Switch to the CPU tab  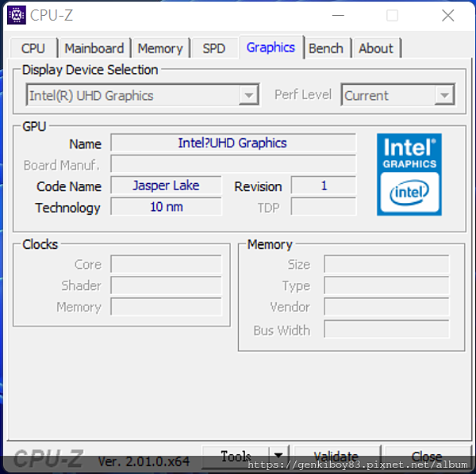point(33,48)
